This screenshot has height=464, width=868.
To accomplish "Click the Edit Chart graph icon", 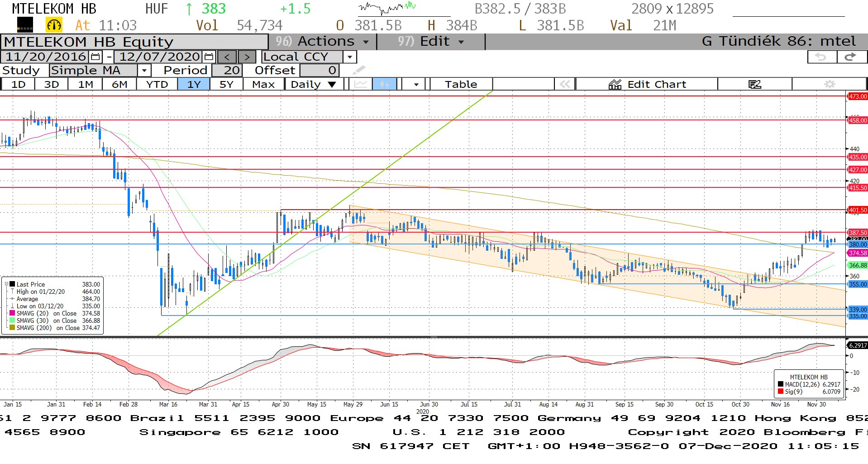I will pos(615,84).
